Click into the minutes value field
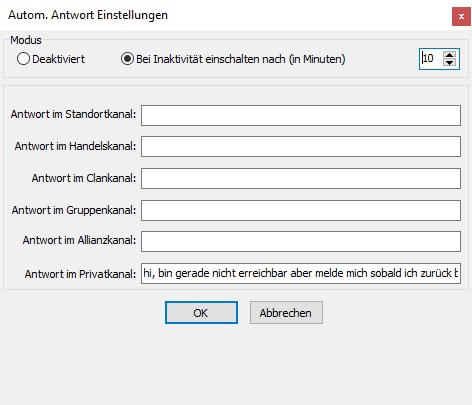Viewport: 472px width, 405px height. pos(431,59)
